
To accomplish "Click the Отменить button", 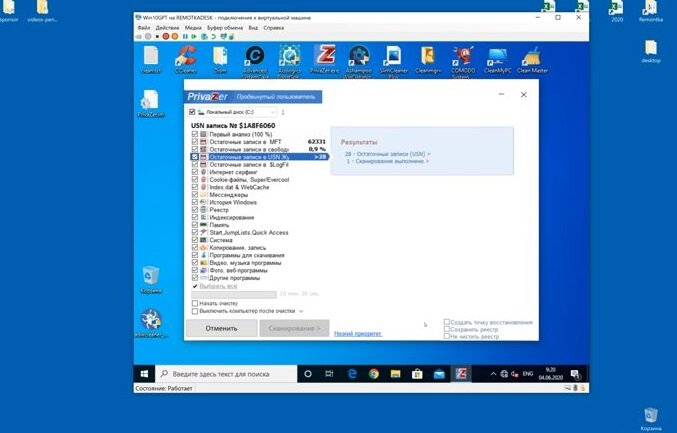I will pos(221,328).
